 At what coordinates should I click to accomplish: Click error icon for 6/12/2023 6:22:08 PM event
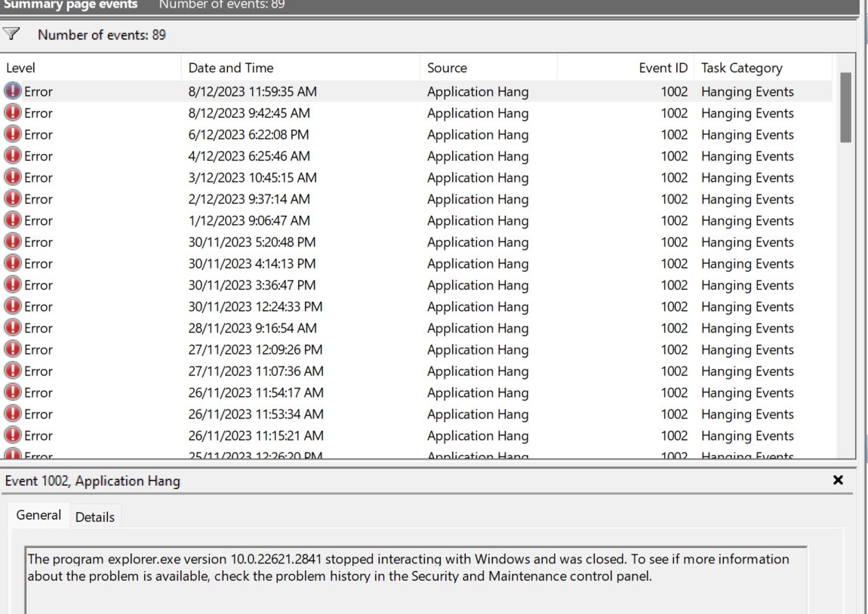click(x=12, y=134)
